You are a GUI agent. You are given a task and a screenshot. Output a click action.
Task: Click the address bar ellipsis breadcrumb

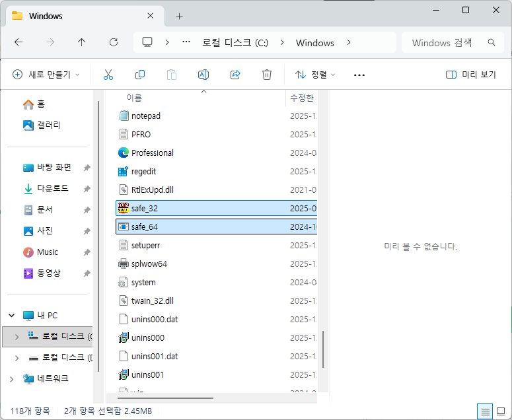tap(186, 42)
